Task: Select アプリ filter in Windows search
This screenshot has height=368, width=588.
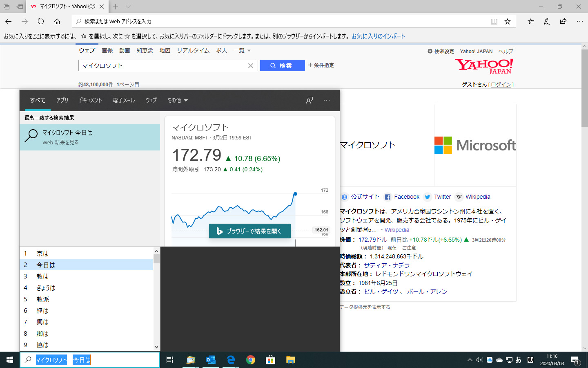Action: point(62,100)
